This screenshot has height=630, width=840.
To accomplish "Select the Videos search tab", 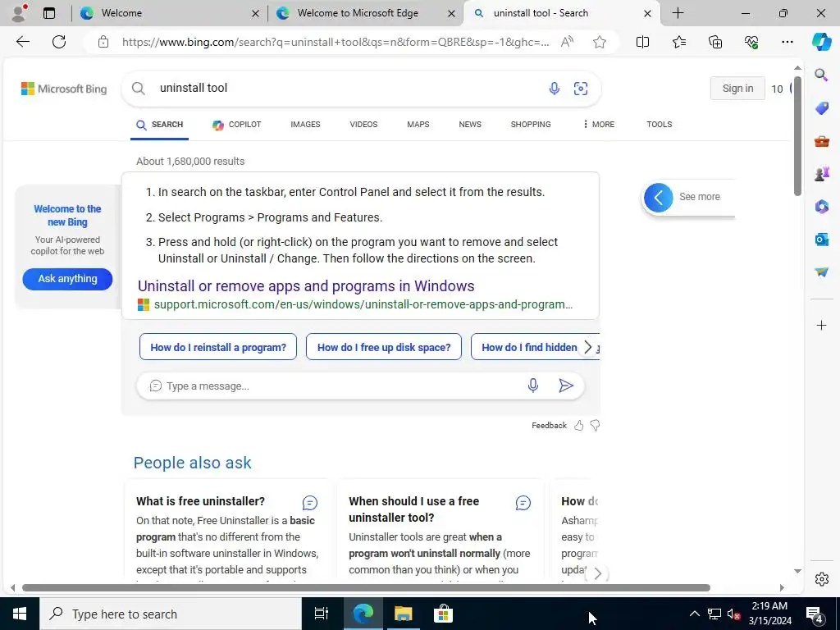I will (363, 125).
